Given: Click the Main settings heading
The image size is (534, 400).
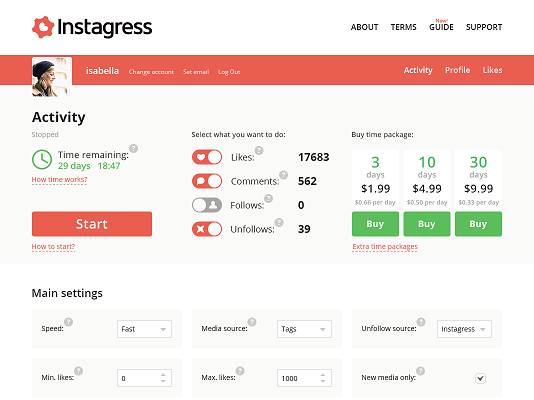Looking at the screenshot, I should pyautogui.click(x=67, y=293).
